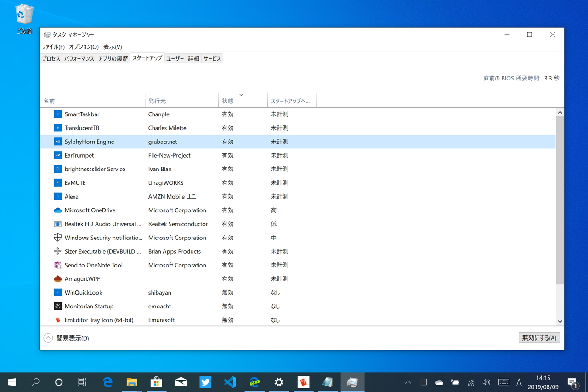Viewport: 588px width, 392px height.
Task: Open Edge Dev browser from the taskbar
Action: pos(254,382)
